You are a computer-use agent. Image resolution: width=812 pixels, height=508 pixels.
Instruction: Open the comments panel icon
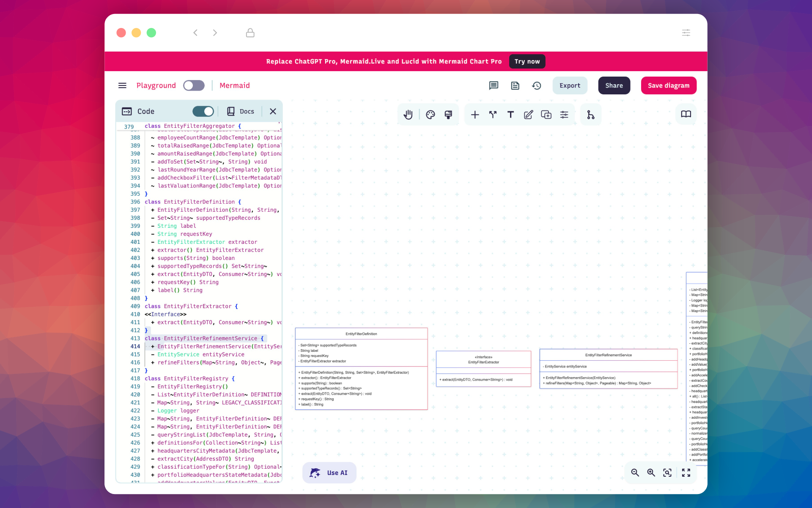tap(494, 85)
